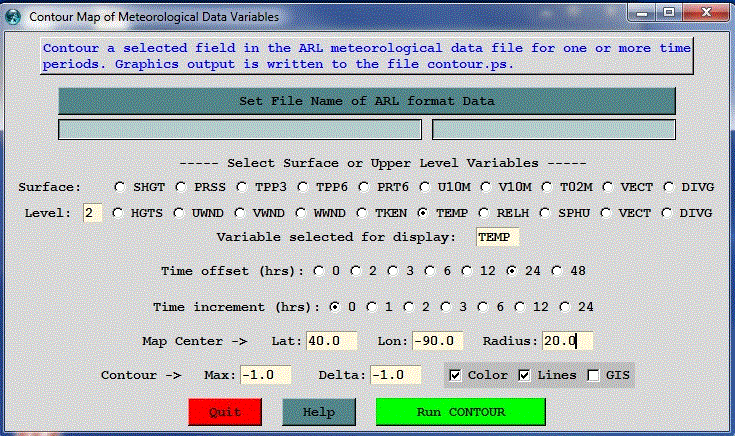Click the Radius input field
The width and height of the screenshot is (735, 436).
pyautogui.click(x=567, y=341)
